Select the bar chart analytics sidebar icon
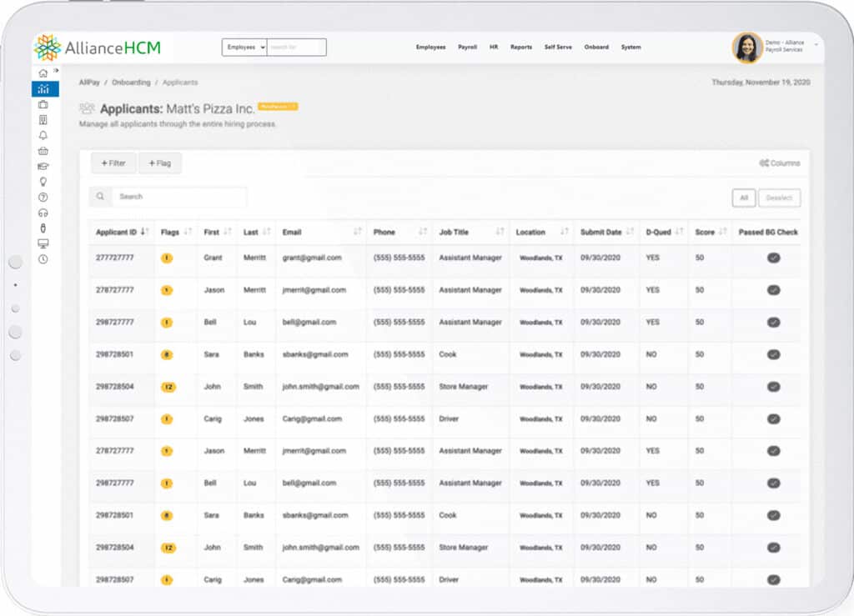Viewport: 854px width, 616px height. pyautogui.click(x=45, y=89)
